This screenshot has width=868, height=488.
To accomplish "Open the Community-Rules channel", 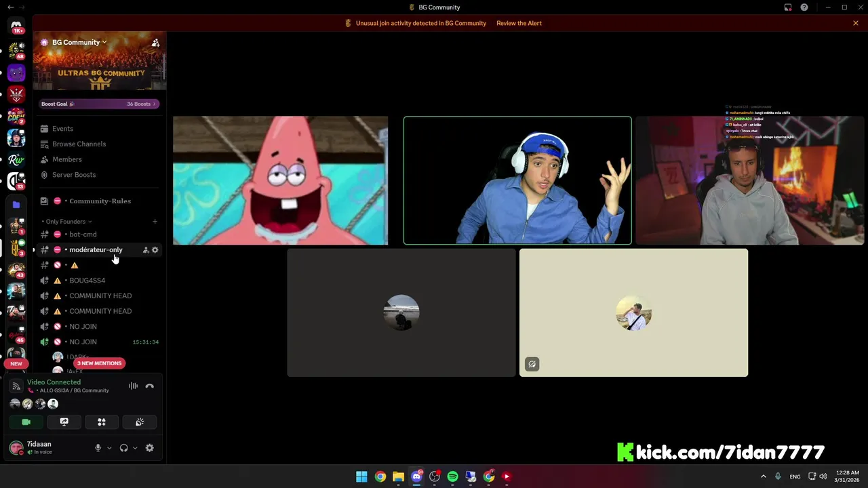I will [99, 201].
